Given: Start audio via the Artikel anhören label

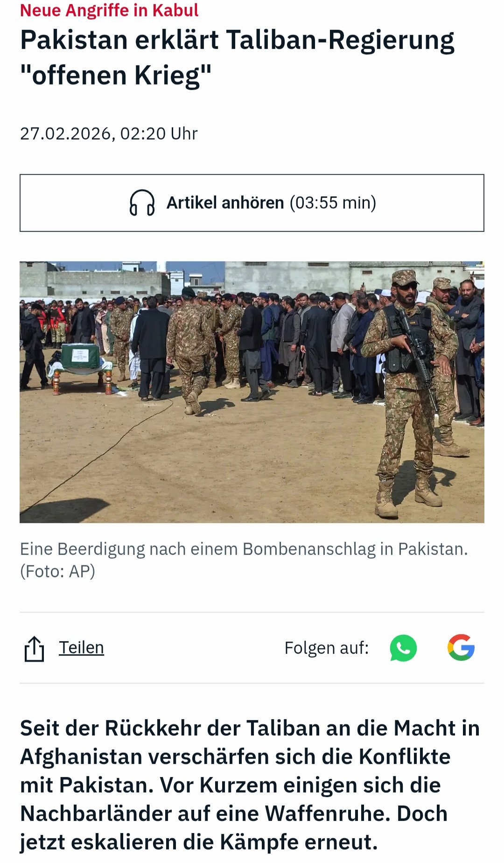Looking at the screenshot, I should pos(225,203).
